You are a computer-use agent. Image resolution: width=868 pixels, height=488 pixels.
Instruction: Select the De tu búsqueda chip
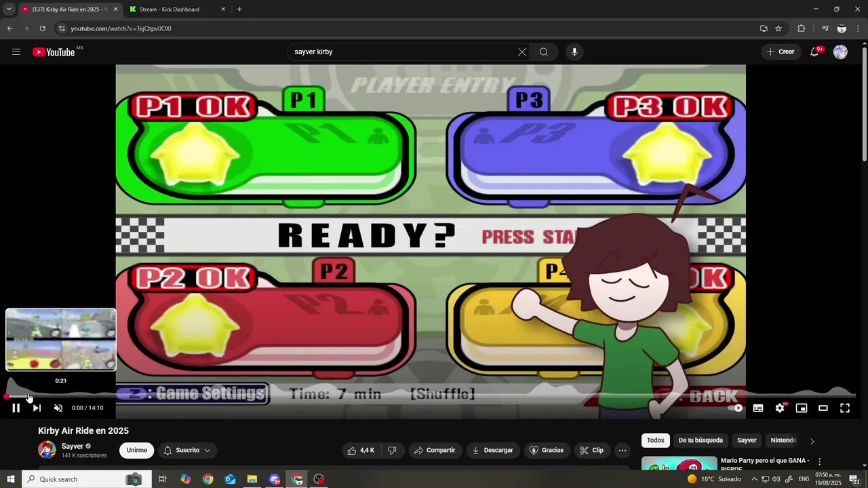pos(701,441)
